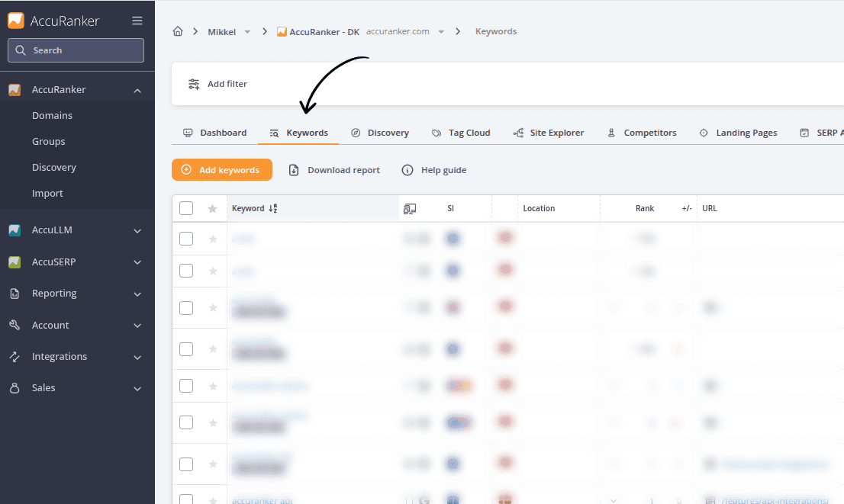Star the first keyword row
The width and height of the screenshot is (844, 504).
pyautogui.click(x=213, y=239)
